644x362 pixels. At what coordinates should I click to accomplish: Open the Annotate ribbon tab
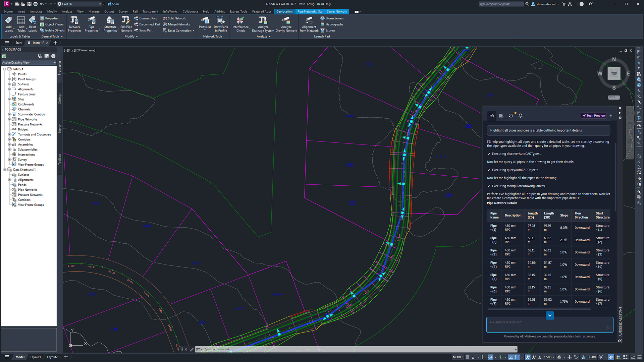tap(36, 11)
